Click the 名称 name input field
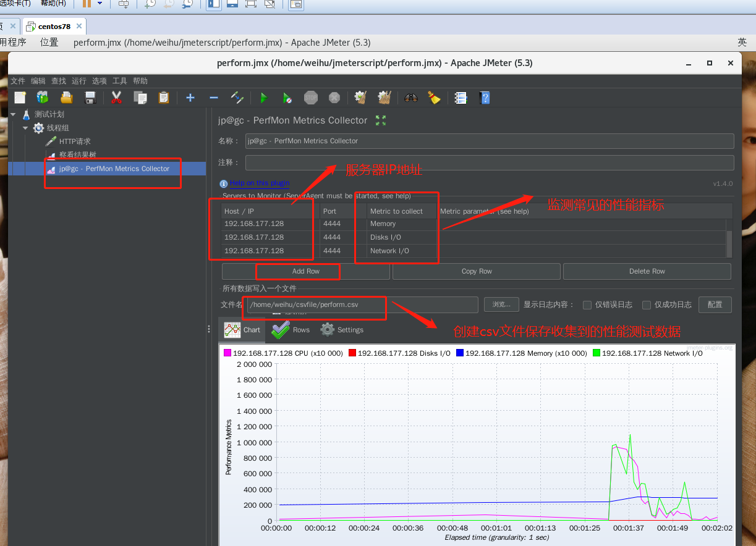This screenshot has width=756, height=546. pos(490,141)
